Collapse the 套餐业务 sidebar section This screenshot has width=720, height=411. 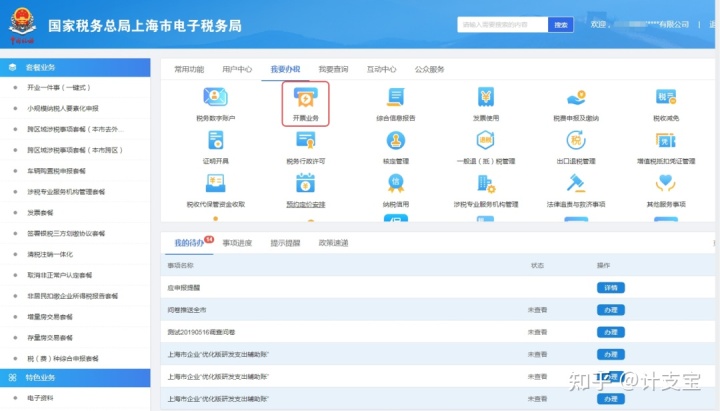(x=75, y=67)
